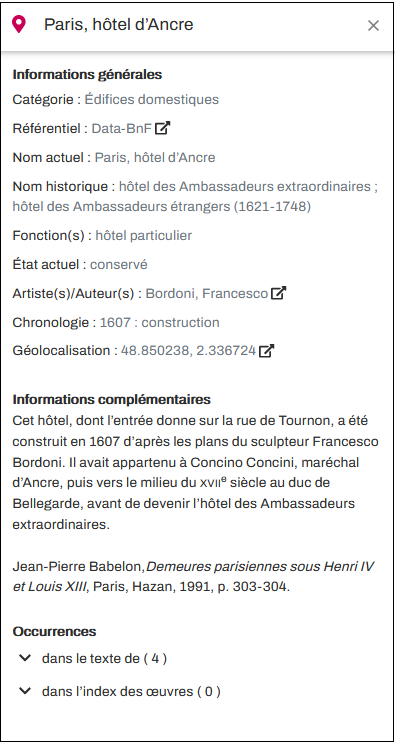Open the Data-BnF external link icon
Viewport: 395px width, 745px height.
[x=163, y=128]
